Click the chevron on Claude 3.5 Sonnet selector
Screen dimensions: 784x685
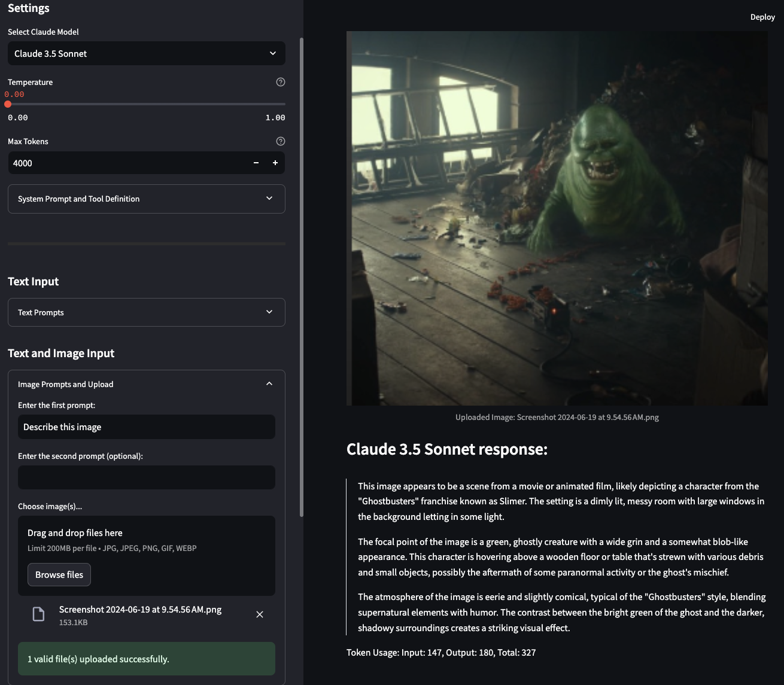click(273, 53)
